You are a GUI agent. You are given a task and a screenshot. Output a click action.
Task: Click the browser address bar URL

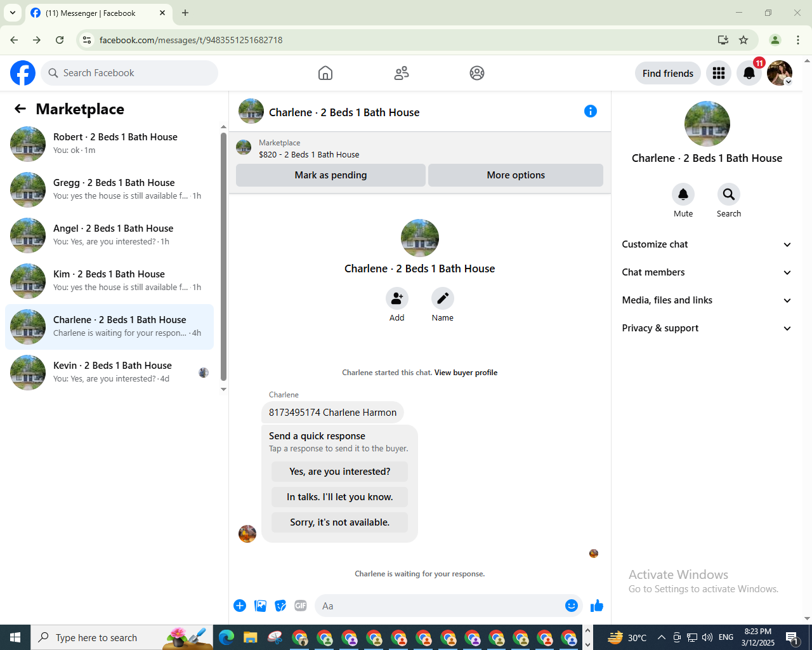(191, 40)
